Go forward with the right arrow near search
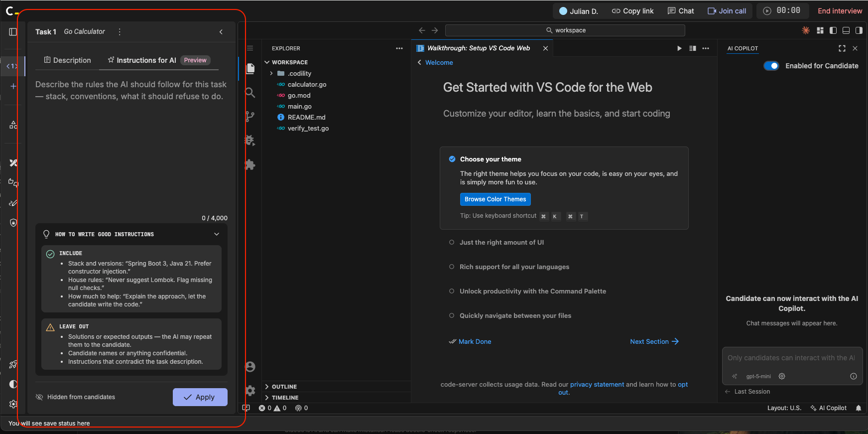Image resolution: width=868 pixels, height=434 pixels. coord(435,30)
